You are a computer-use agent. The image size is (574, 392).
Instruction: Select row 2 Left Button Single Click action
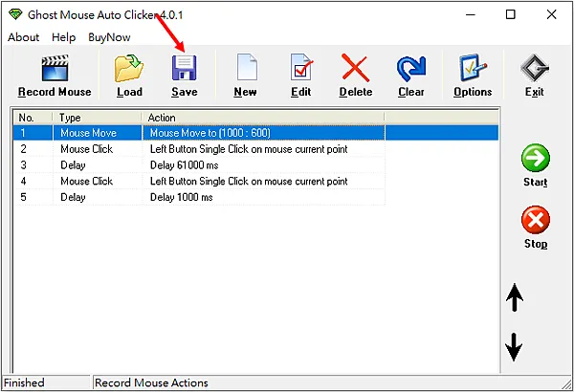(x=264, y=149)
